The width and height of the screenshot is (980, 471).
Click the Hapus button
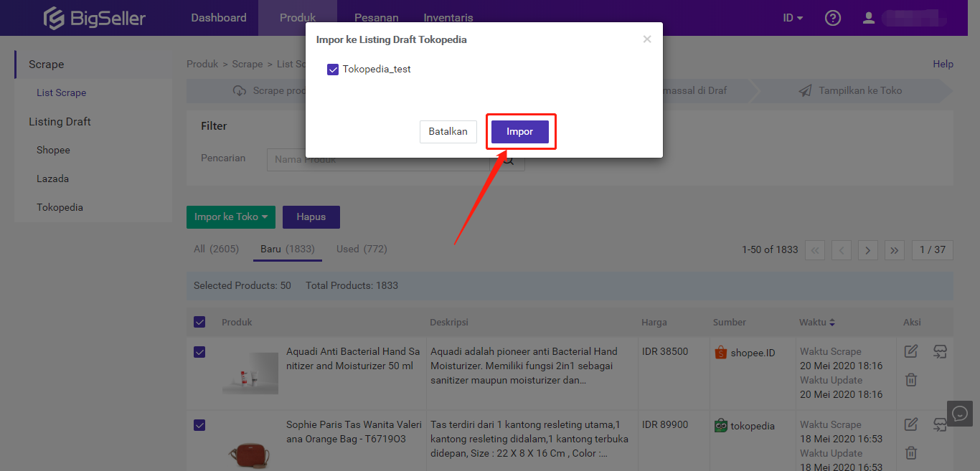pyautogui.click(x=311, y=217)
